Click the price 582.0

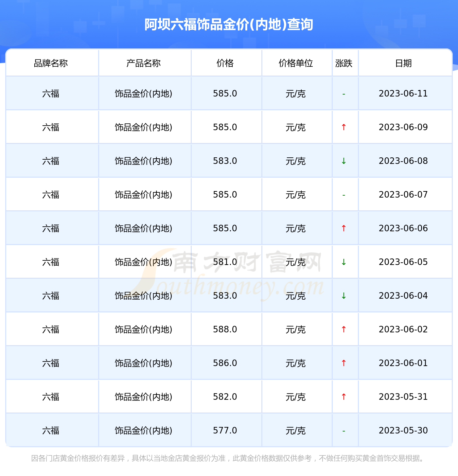pos(225,397)
